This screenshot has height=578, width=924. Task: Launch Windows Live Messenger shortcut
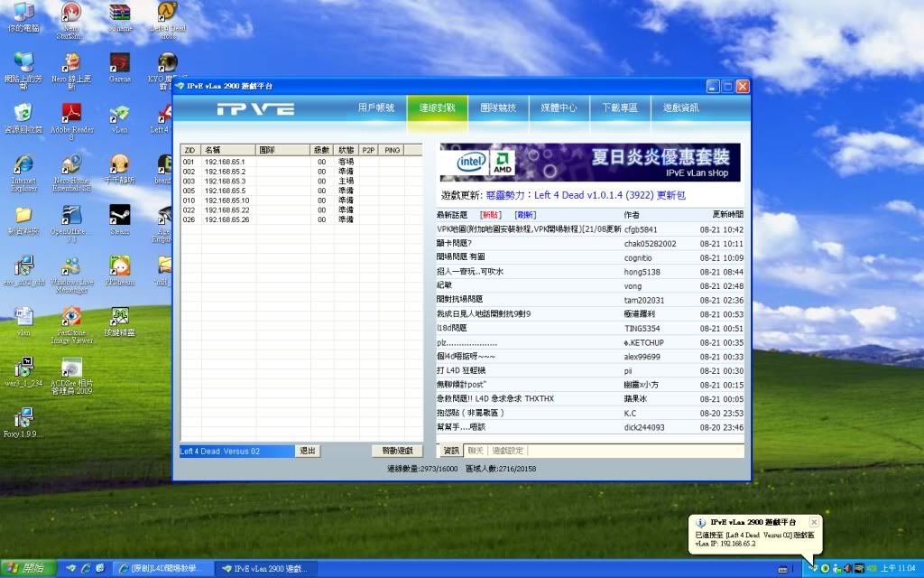click(x=71, y=268)
